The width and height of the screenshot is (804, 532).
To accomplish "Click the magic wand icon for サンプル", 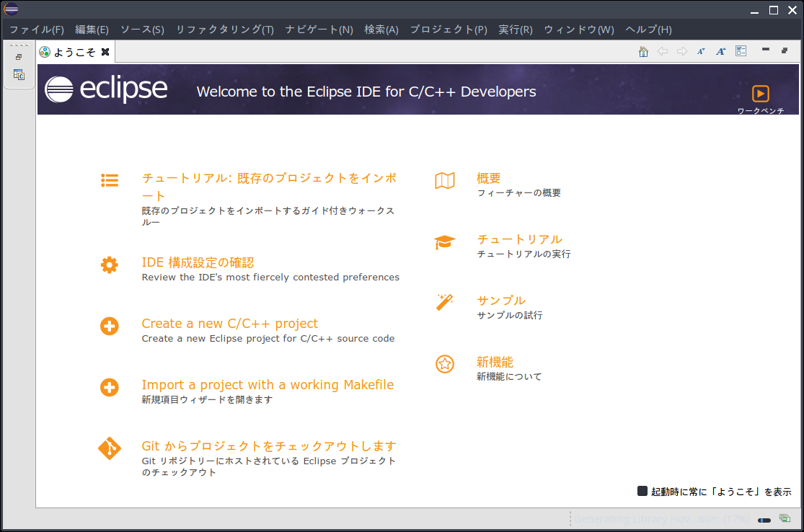I will point(445,302).
